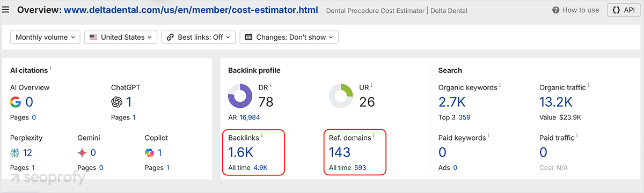This screenshot has width=644, height=193.
Task: Click the Google AI Overview icon
Action: 16,102
